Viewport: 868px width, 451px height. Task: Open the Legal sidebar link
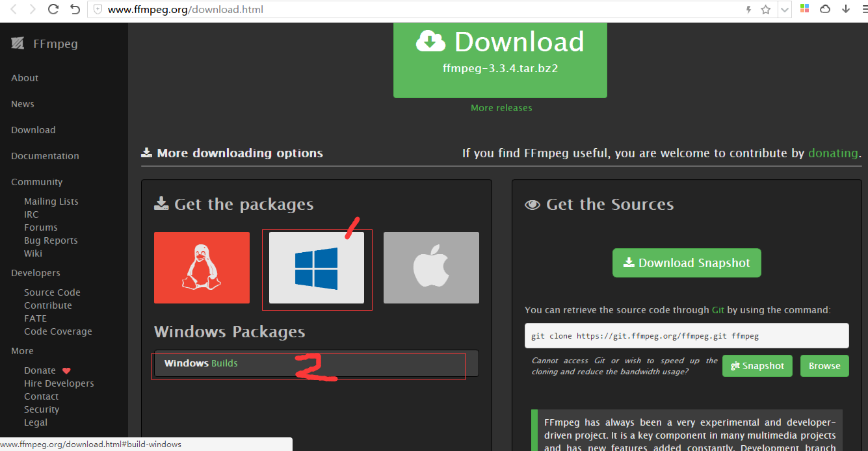36,422
